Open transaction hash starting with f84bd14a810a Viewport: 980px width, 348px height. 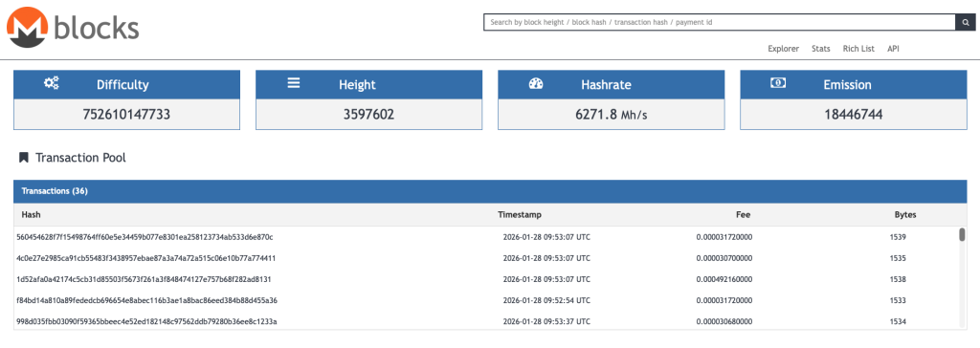[x=146, y=300]
